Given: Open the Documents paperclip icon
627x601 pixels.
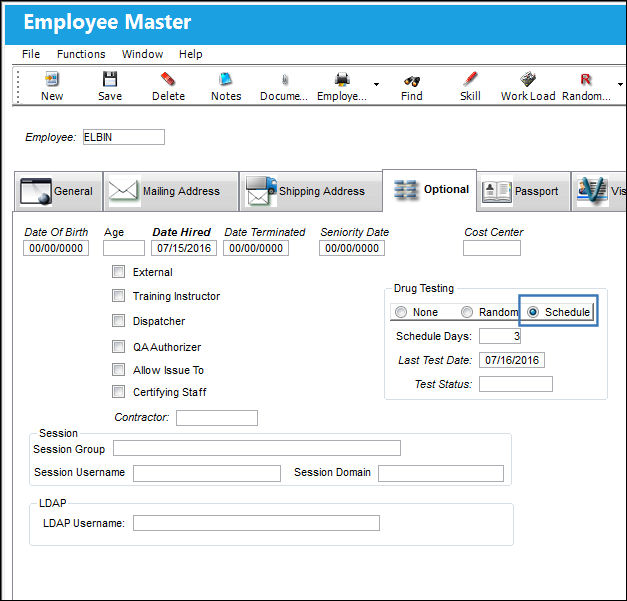Looking at the screenshot, I should click(284, 80).
